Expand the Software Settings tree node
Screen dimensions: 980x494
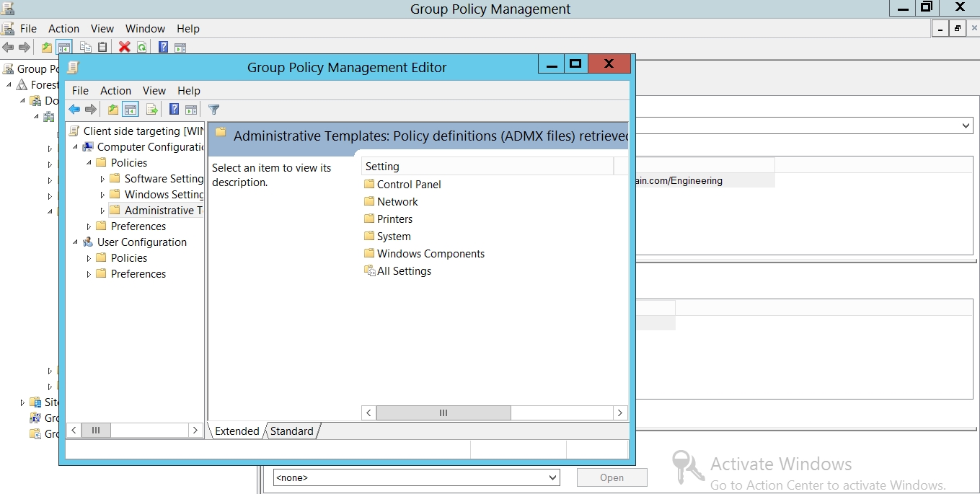[x=102, y=179]
